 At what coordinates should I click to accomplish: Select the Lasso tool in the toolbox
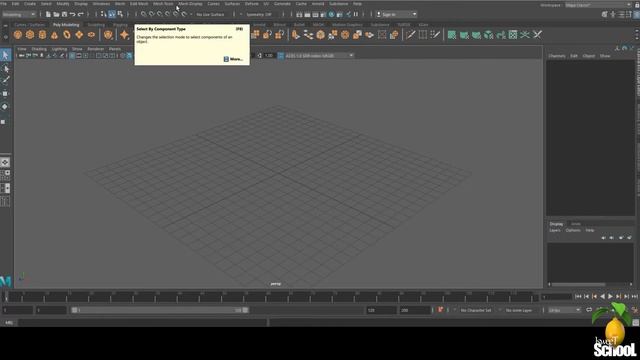tap(5, 69)
